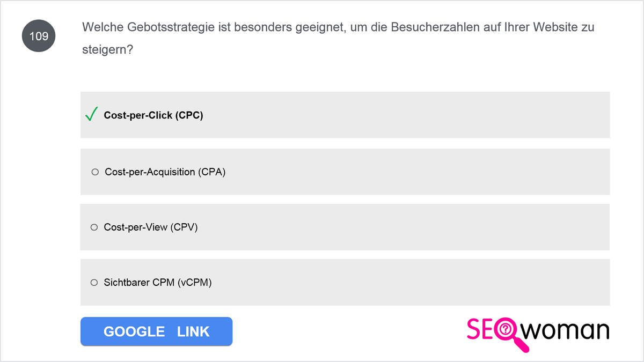
Task: Click empty area of vCPM answer row
Action: point(408,282)
